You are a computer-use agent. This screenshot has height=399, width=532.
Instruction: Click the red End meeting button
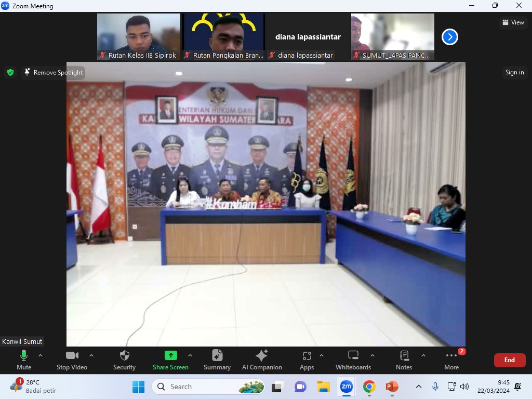point(509,360)
